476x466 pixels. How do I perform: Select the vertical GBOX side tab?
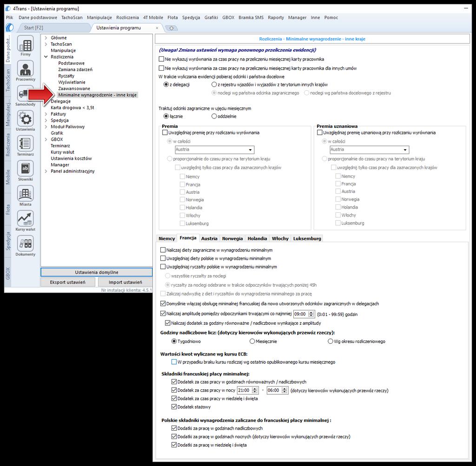click(8, 273)
